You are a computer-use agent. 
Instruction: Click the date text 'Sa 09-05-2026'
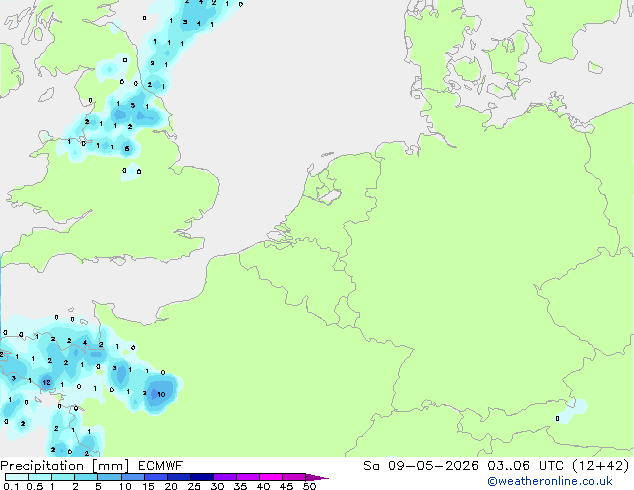click(421, 466)
